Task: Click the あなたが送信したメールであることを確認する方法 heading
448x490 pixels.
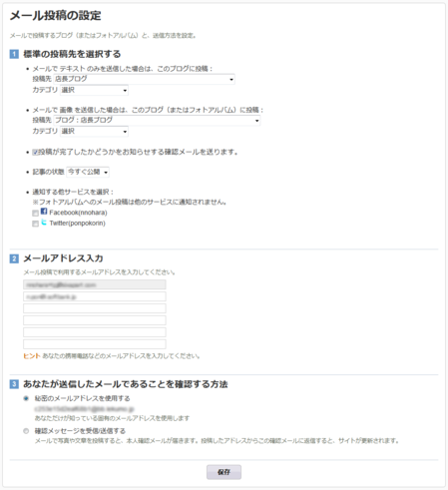Action: 126,384
